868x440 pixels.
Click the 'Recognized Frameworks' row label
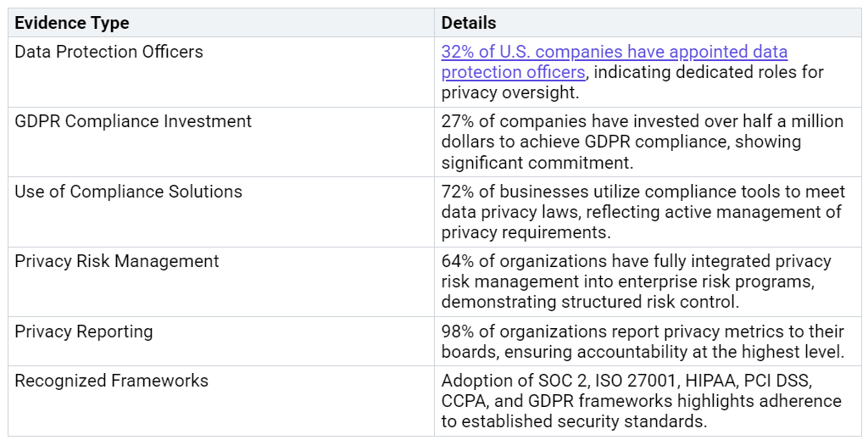tap(112, 382)
